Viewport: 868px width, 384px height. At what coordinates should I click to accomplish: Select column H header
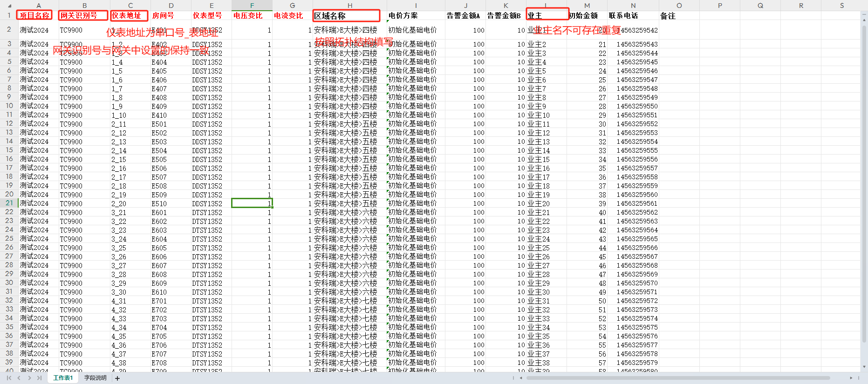click(349, 6)
